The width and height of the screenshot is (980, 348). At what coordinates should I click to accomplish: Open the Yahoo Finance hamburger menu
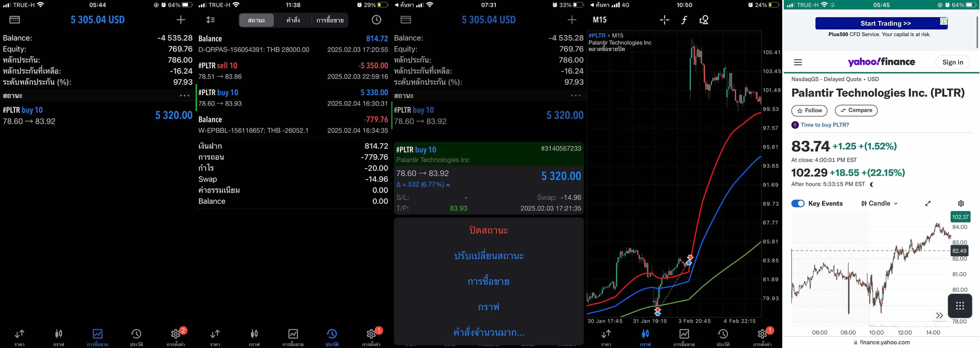(798, 62)
